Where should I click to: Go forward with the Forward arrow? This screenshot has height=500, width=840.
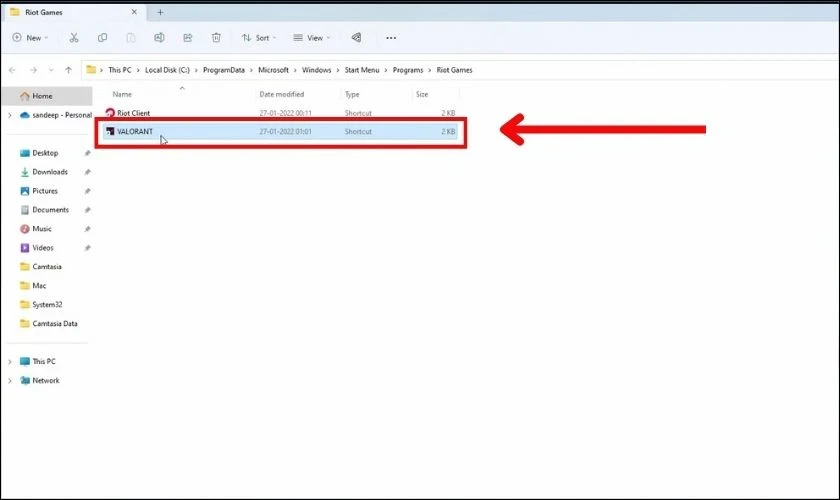point(33,70)
